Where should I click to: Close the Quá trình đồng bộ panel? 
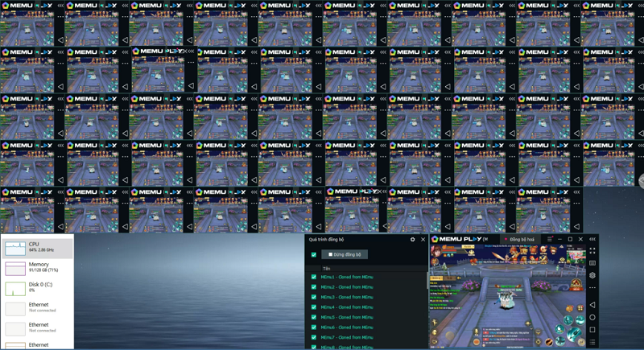click(x=423, y=240)
